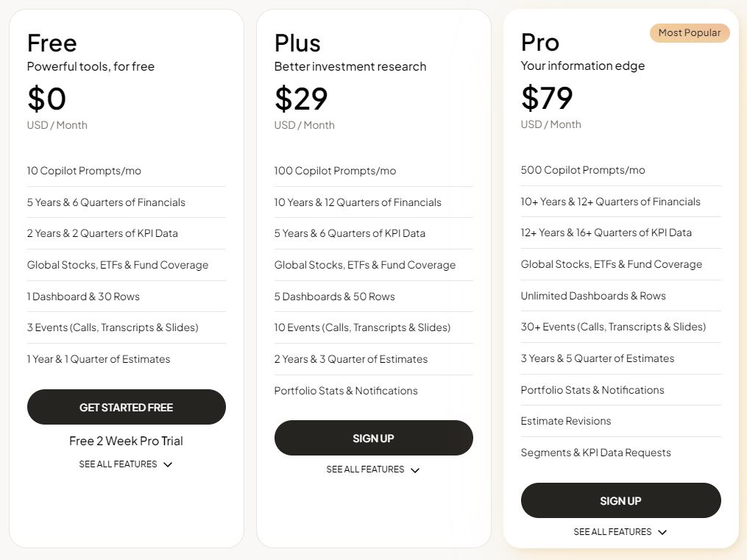This screenshot has height=560, width=747.
Task: Click Portfolio Stats & Notifications in Plus
Action: click(346, 391)
